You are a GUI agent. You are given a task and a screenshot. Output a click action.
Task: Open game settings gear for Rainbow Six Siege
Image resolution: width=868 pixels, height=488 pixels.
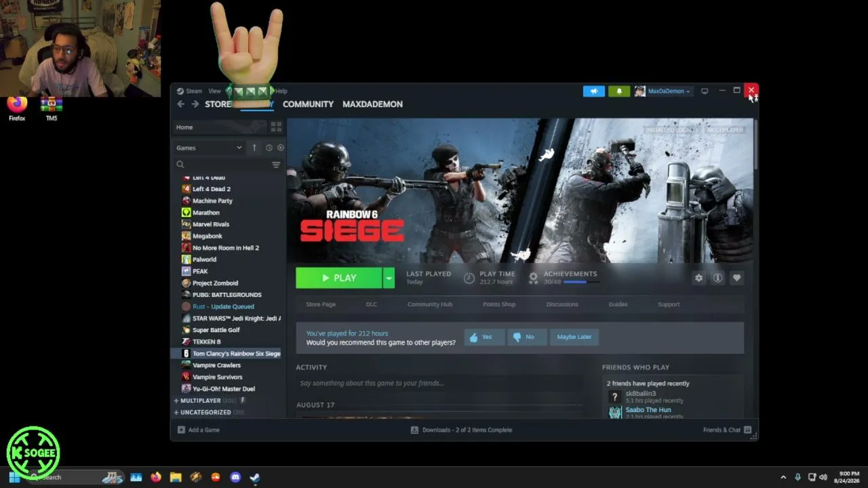(698, 278)
